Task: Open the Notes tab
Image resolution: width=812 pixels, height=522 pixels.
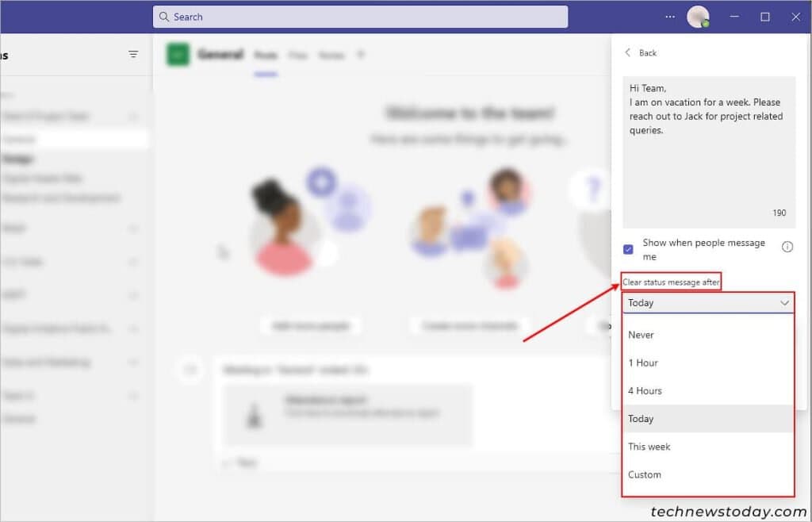Action: tap(331, 56)
